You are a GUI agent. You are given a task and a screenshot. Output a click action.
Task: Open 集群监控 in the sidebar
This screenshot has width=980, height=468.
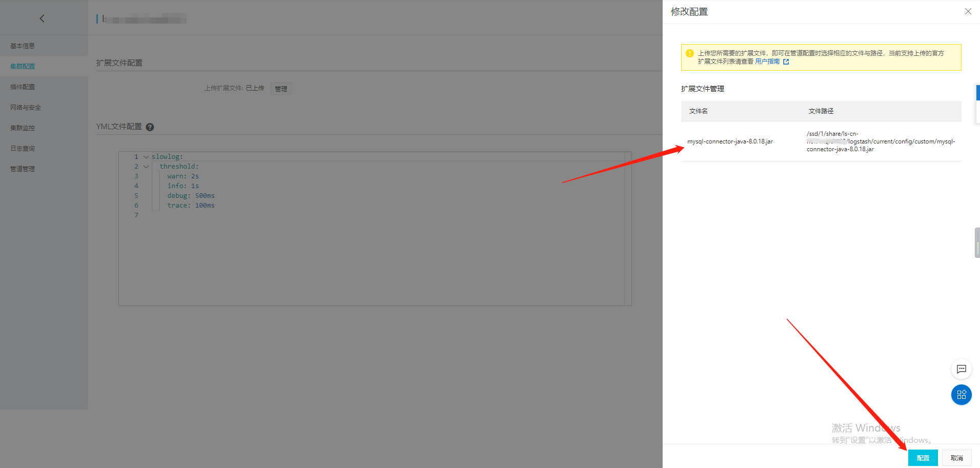coord(23,128)
